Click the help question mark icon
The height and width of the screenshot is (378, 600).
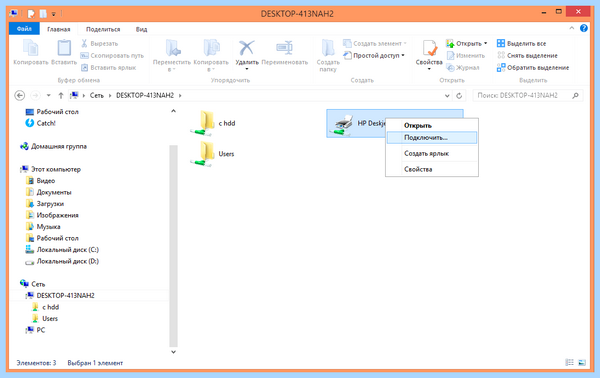pyautogui.click(x=584, y=28)
